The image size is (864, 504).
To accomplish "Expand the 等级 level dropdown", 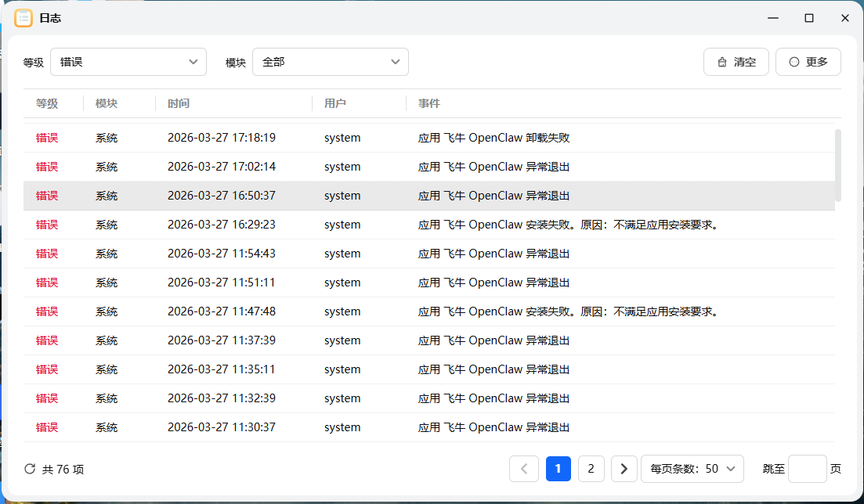I will [x=128, y=62].
